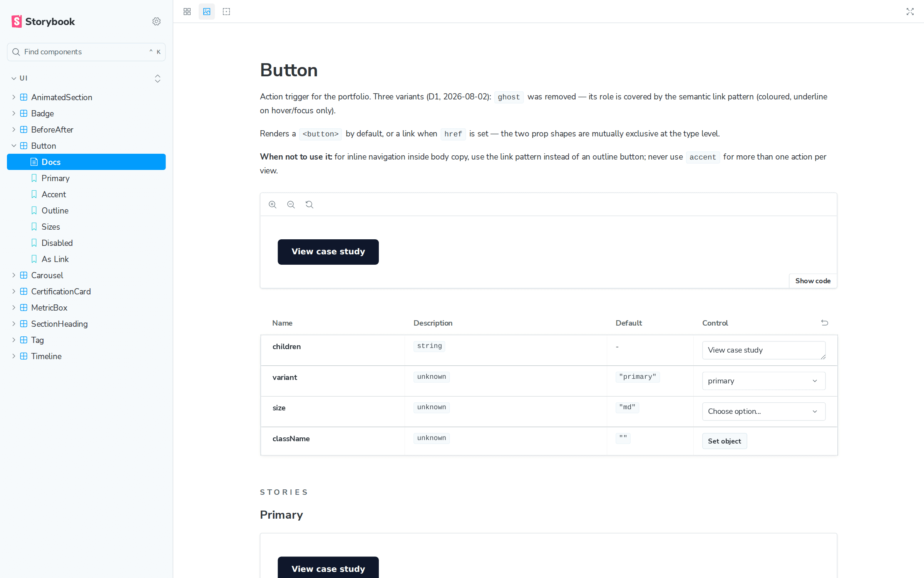The image size is (924, 578).
Task: Collapse the UI section
Action: [19, 78]
